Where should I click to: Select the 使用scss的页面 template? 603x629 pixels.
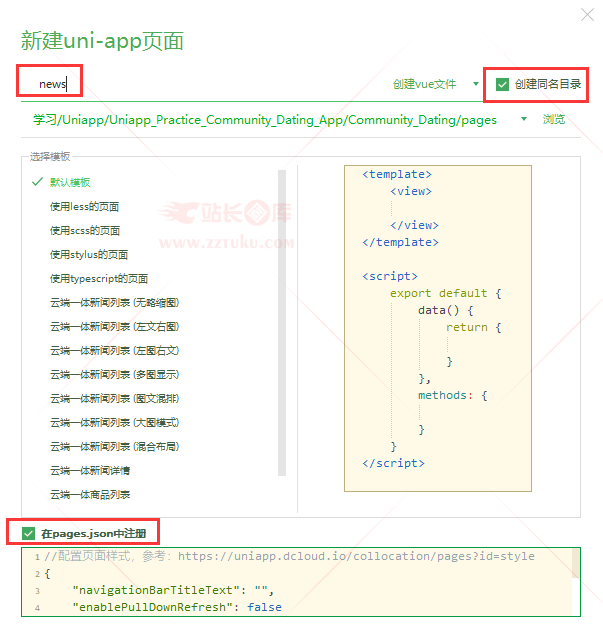[x=85, y=230]
